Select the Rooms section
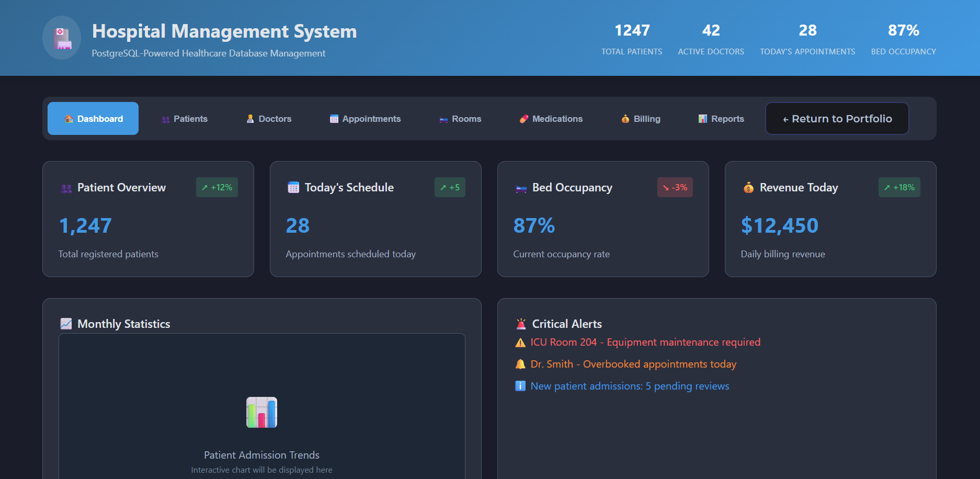 pyautogui.click(x=460, y=119)
